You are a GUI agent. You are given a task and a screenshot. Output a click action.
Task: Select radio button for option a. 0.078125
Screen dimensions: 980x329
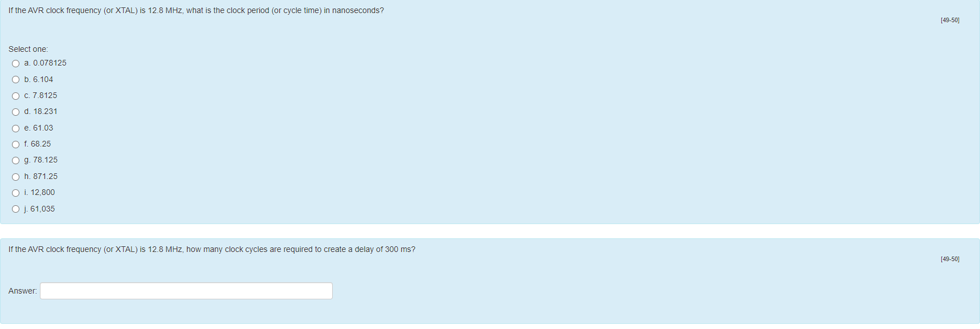16,63
